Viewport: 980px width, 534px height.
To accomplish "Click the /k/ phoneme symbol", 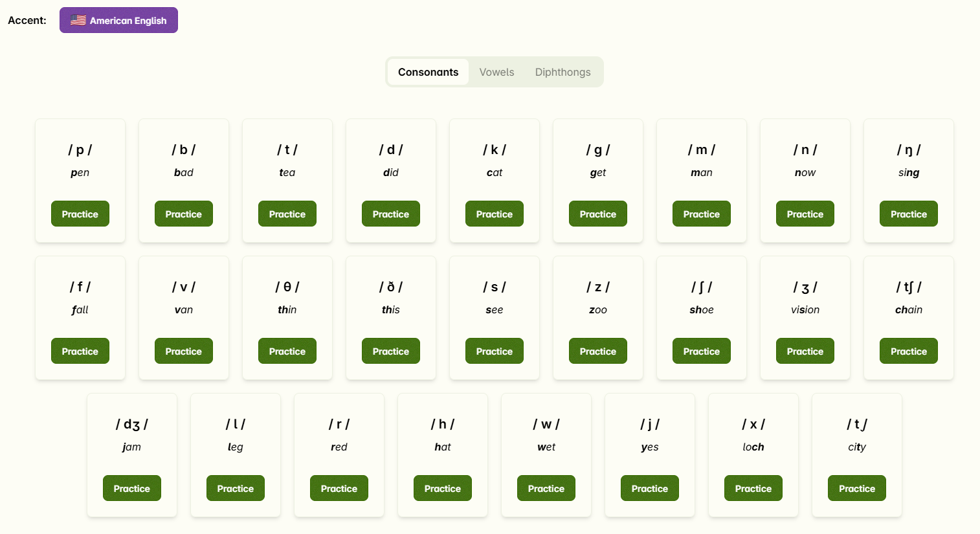I will [495, 150].
